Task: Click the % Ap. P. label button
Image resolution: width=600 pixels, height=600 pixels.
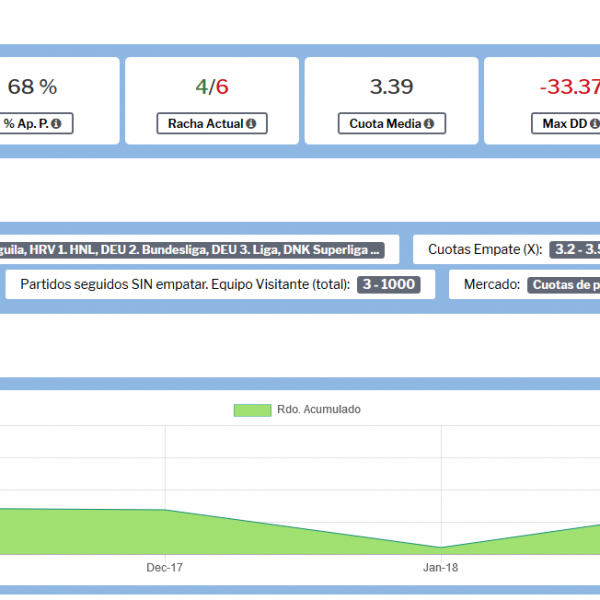Action: point(36,123)
